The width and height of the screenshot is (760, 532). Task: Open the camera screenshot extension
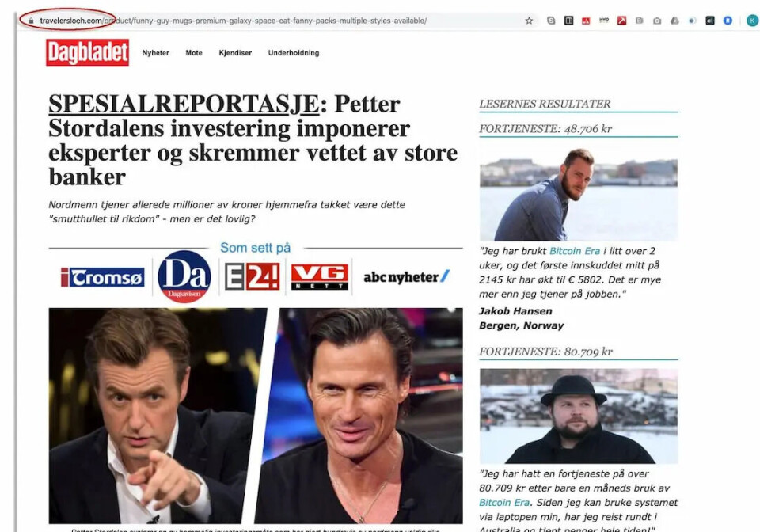pos(657,21)
